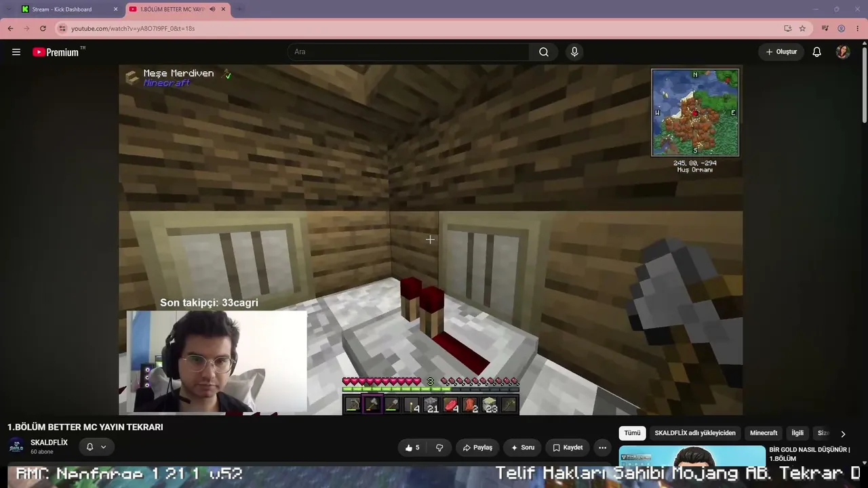Click the Oluştur create button
Viewport: 868px width, 488px height.
click(x=781, y=52)
